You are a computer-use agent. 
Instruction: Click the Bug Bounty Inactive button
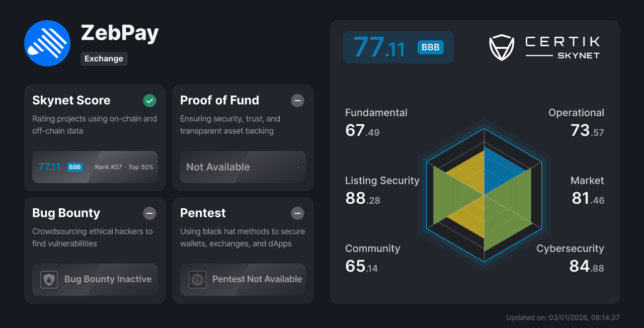(95, 279)
